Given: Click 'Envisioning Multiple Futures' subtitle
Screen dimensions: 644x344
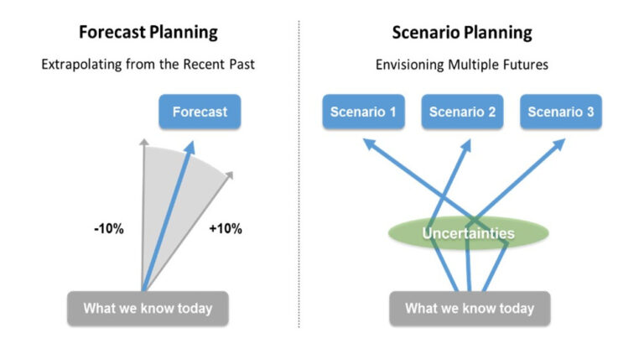Looking at the screenshot, I should click(x=462, y=65).
